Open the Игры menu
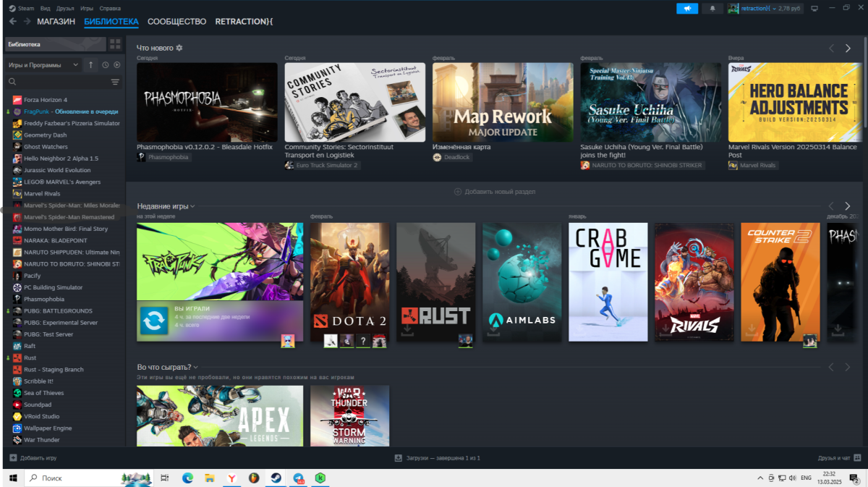The height and width of the screenshot is (487, 868). tap(87, 8)
